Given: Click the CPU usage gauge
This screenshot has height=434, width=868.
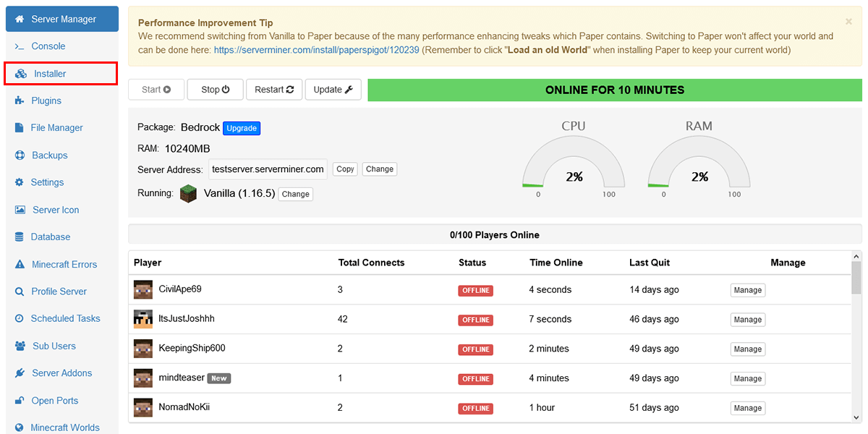Looking at the screenshot, I should pyautogui.click(x=574, y=162).
